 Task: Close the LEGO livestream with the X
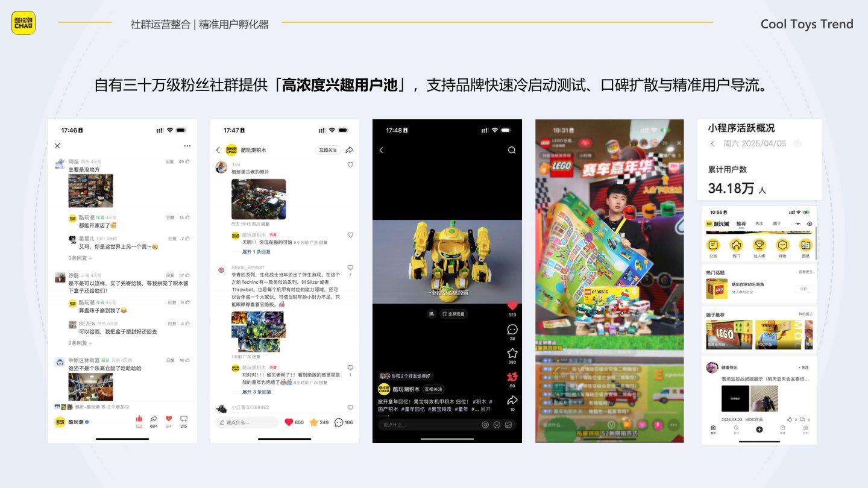(x=678, y=143)
